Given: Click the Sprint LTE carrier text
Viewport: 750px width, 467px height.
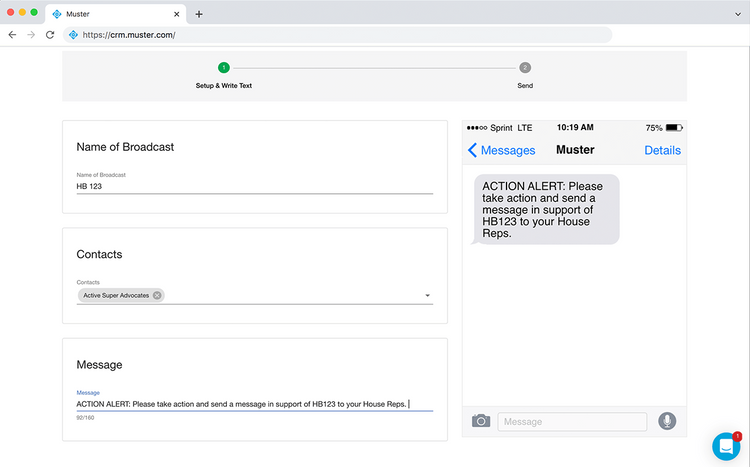Looking at the screenshot, I should click(511, 128).
